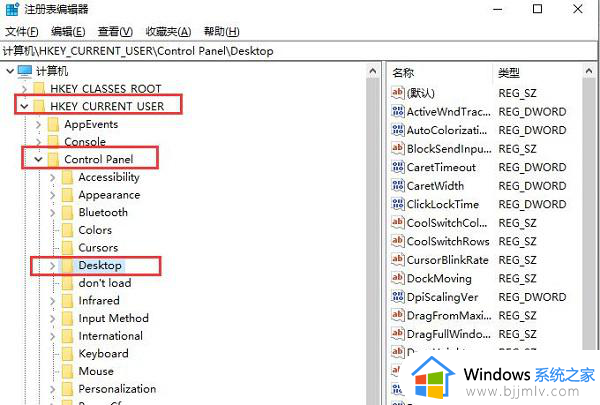This screenshot has width=600, height=405.
Task: Click the Registry Editor app icon in title bar
Action: pyautogui.click(x=12, y=9)
